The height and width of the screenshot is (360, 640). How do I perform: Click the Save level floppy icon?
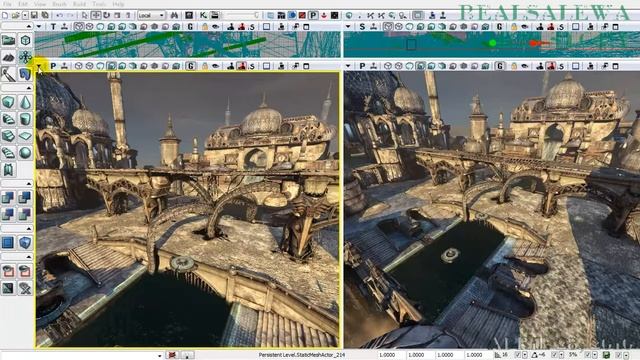coord(35,16)
